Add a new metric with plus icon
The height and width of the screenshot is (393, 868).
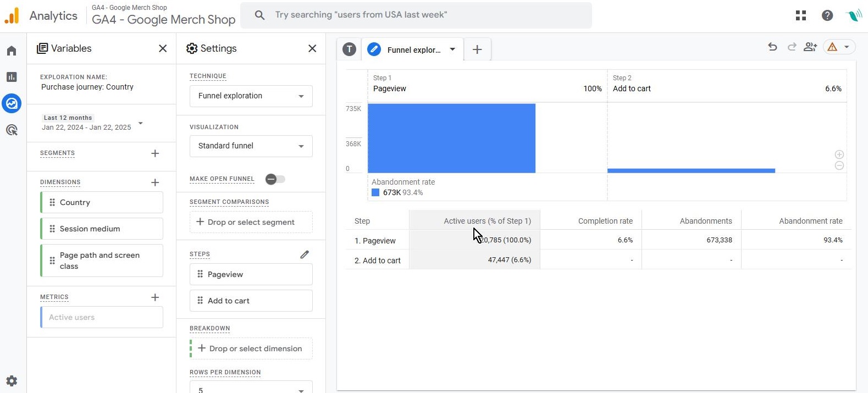155,297
